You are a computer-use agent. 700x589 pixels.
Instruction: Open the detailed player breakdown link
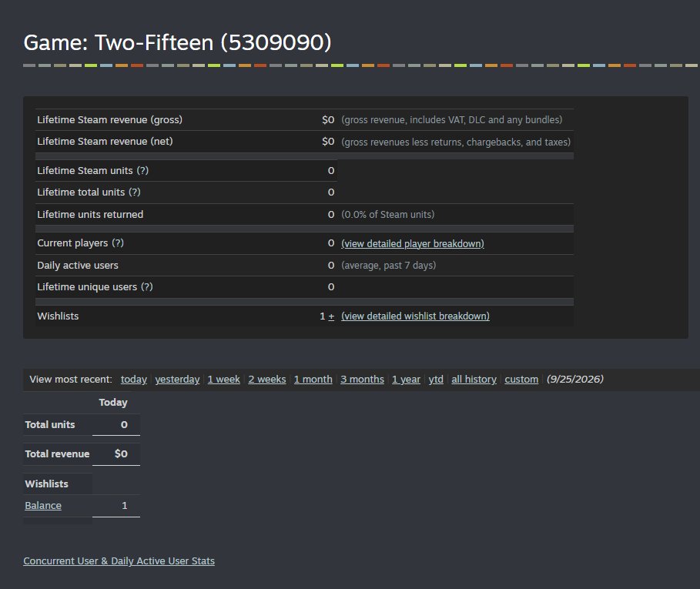tap(413, 243)
